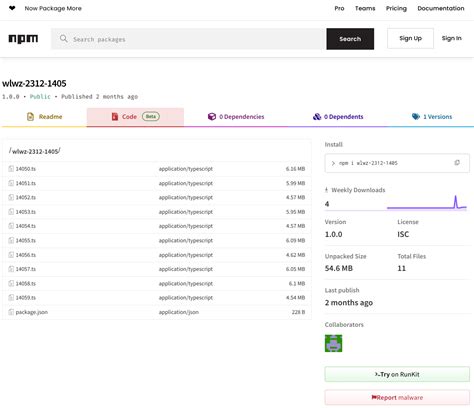Open file 14058.ts
This screenshot has height=408, width=474.
tap(26, 283)
